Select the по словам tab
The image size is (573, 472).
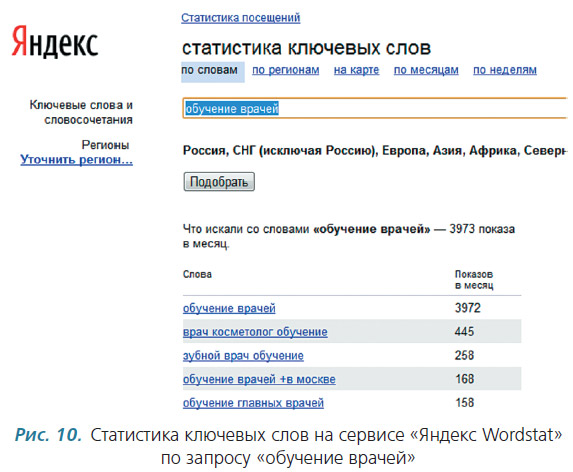pyautogui.click(x=212, y=72)
